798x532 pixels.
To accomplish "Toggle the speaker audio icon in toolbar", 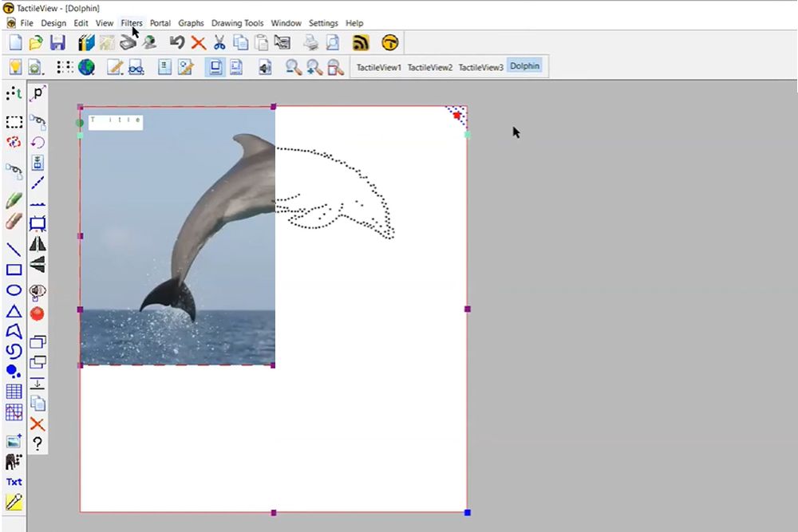I will (x=265, y=67).
